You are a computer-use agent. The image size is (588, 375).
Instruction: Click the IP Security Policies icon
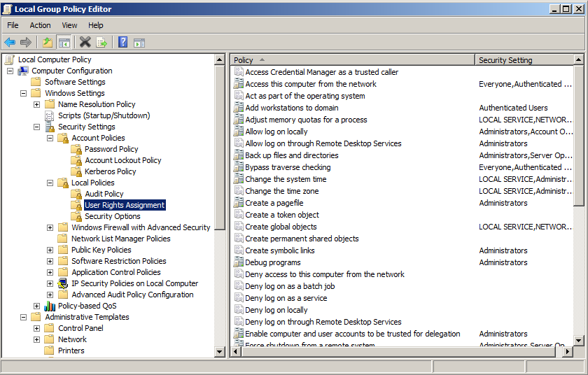coord(63,283)
